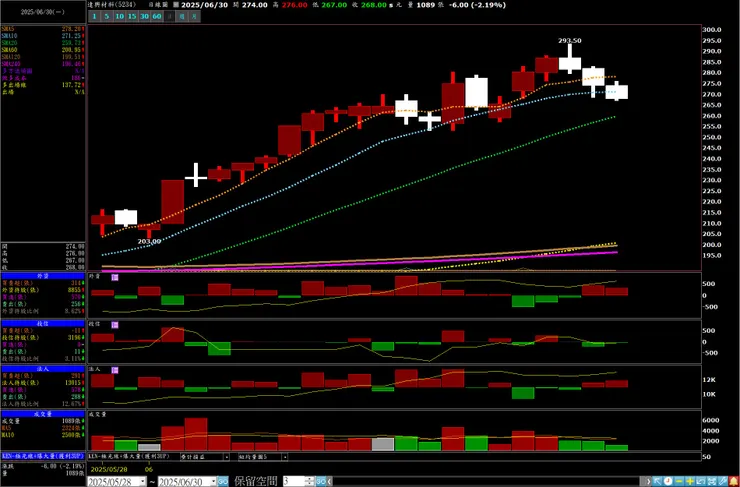Image resolution: width=740 pixels, height=487 pixels.
Task: Click the undo arrow icon
Action: 700,481
